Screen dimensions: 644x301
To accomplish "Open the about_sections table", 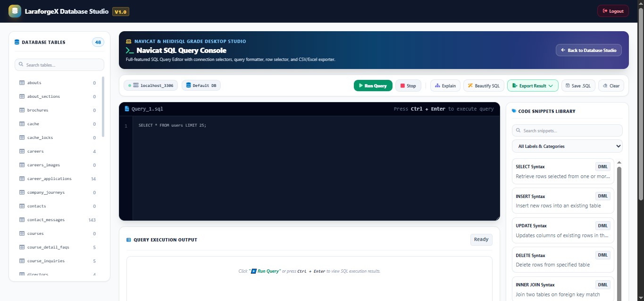I will click(58, 96).
